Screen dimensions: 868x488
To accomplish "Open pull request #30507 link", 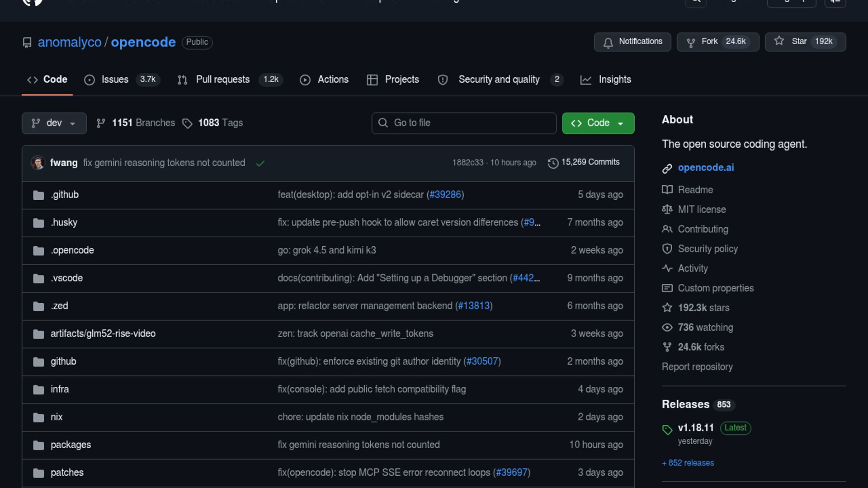I will pos(482,361).
